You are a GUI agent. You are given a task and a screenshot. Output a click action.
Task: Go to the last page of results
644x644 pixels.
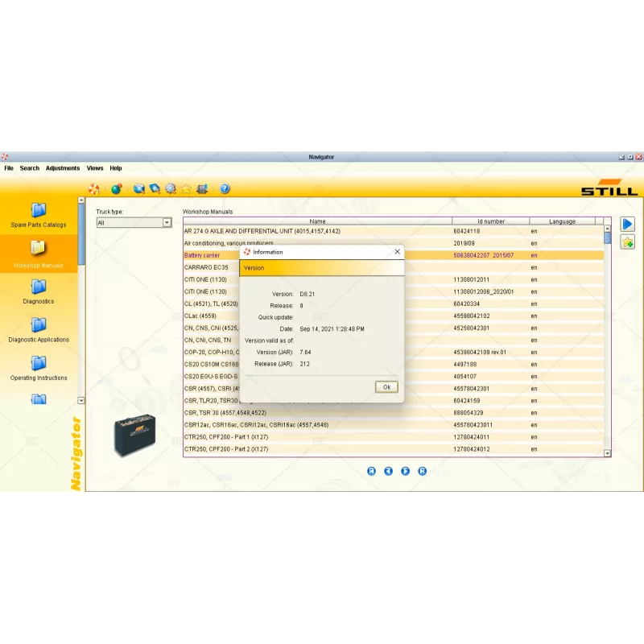(423, 471)
